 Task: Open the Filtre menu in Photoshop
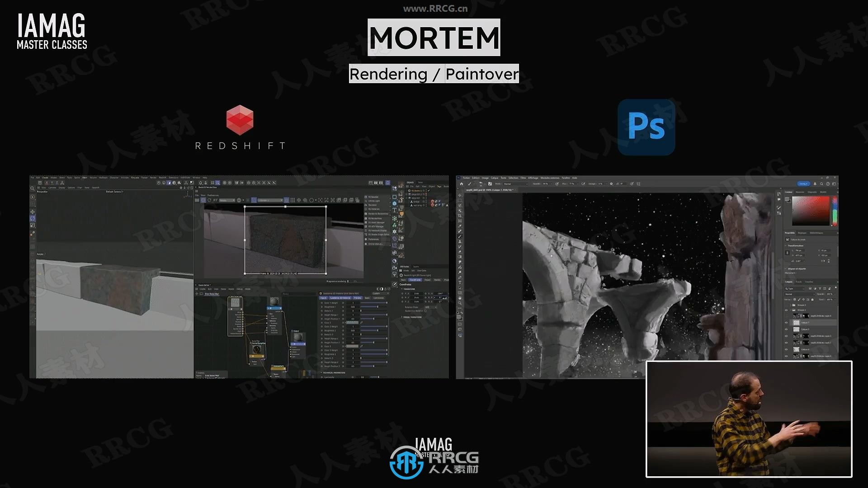pos(523,178)
